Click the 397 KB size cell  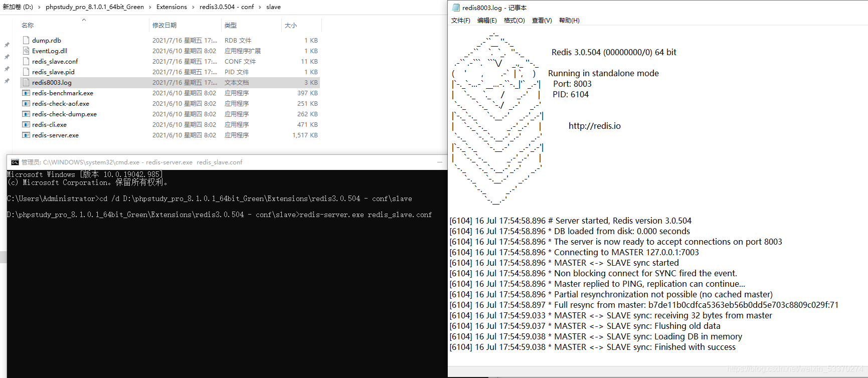point(307,93)
